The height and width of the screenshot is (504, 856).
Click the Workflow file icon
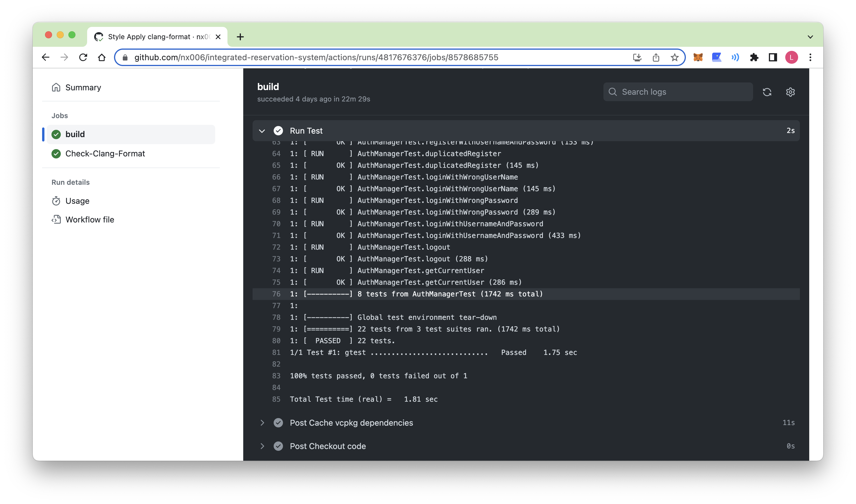pos(56,220)
